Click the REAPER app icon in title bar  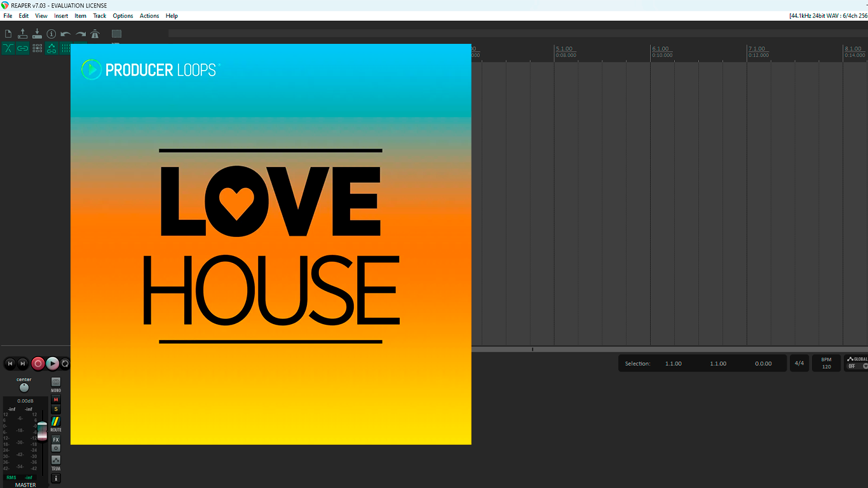(5, 5)
